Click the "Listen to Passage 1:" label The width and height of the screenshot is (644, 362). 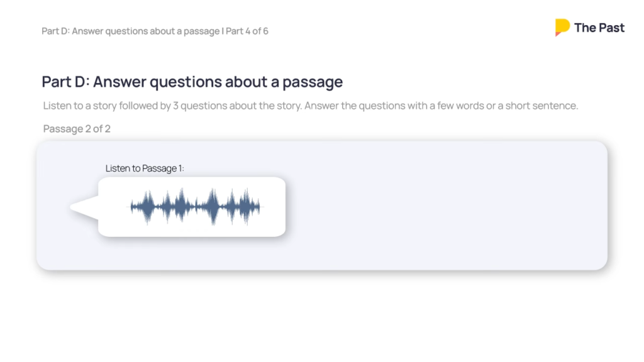(x=145, y=168)
